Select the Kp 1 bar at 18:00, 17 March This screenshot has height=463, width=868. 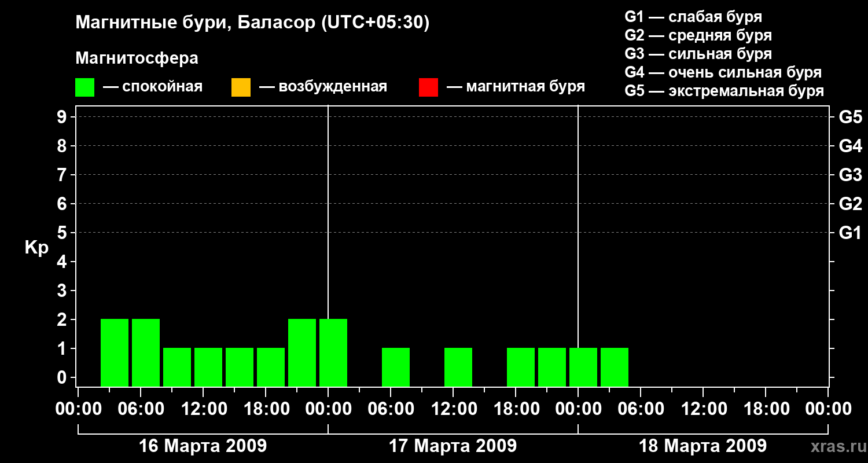pyautogui.click(x=521, y=367)
